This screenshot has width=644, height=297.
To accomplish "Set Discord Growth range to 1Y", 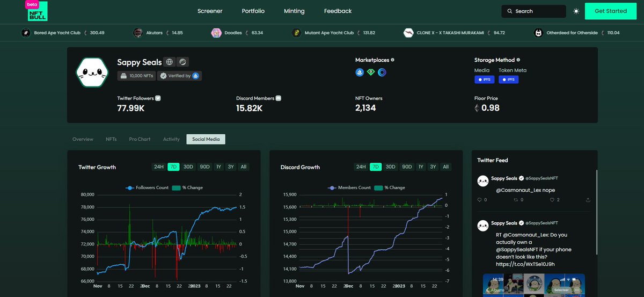I will [x=421, y=167].
